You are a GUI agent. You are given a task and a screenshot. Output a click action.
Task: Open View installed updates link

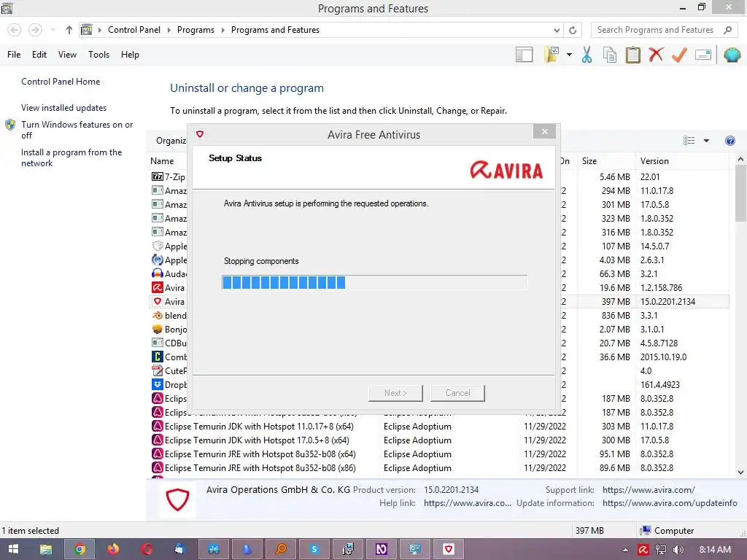pyautogui.click(x=64, y=108)
